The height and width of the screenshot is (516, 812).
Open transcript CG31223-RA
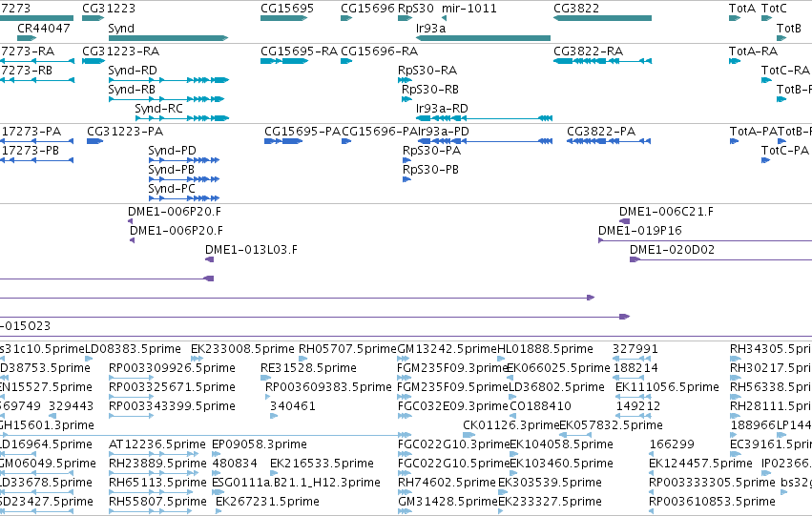(120, 52)
